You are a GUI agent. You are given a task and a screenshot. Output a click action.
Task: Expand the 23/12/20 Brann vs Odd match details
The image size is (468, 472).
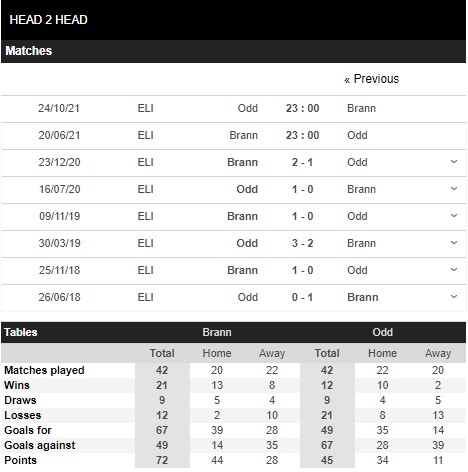(454, 162)
